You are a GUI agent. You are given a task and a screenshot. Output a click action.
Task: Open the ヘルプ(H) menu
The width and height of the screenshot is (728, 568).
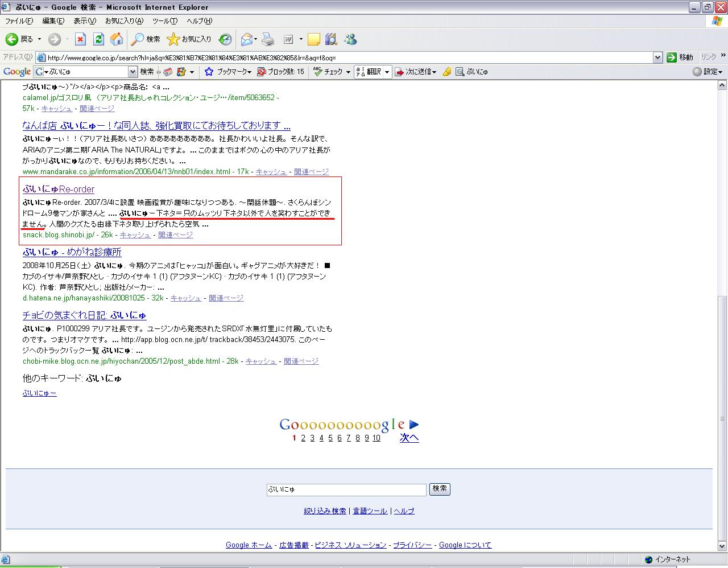(200, 21)
